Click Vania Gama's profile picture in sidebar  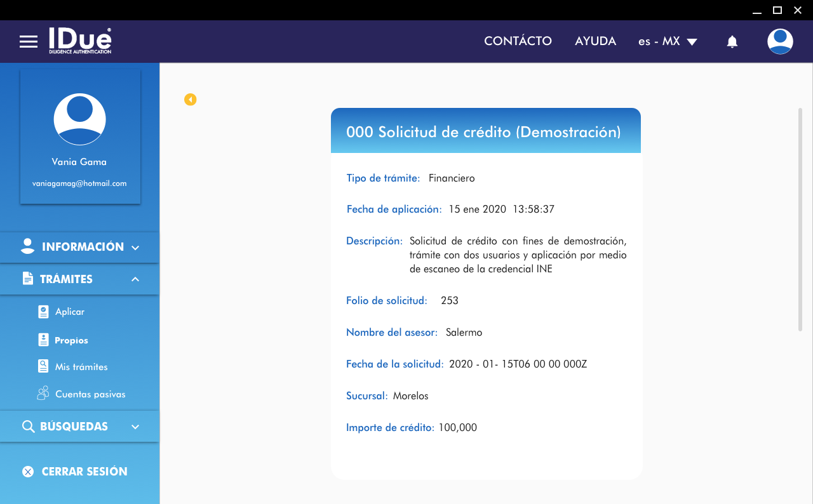79,119
